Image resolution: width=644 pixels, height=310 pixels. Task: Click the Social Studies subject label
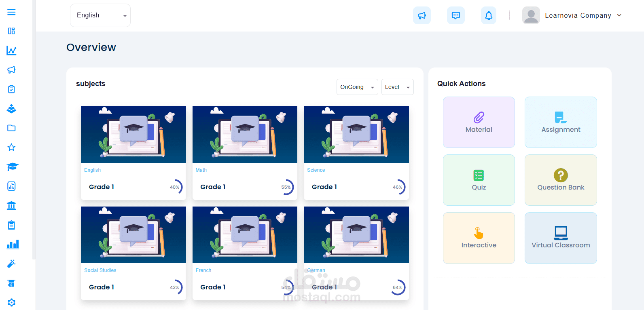[x=100, y=270]
